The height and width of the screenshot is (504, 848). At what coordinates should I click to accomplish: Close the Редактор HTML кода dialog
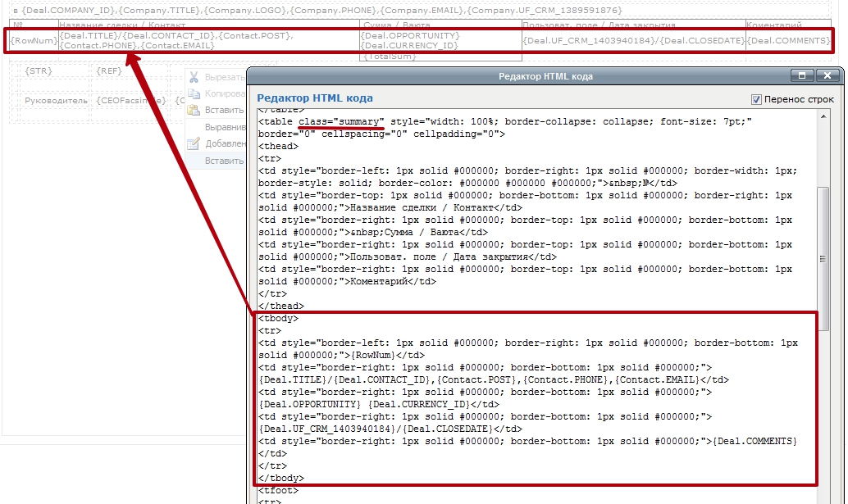(827, 75)
